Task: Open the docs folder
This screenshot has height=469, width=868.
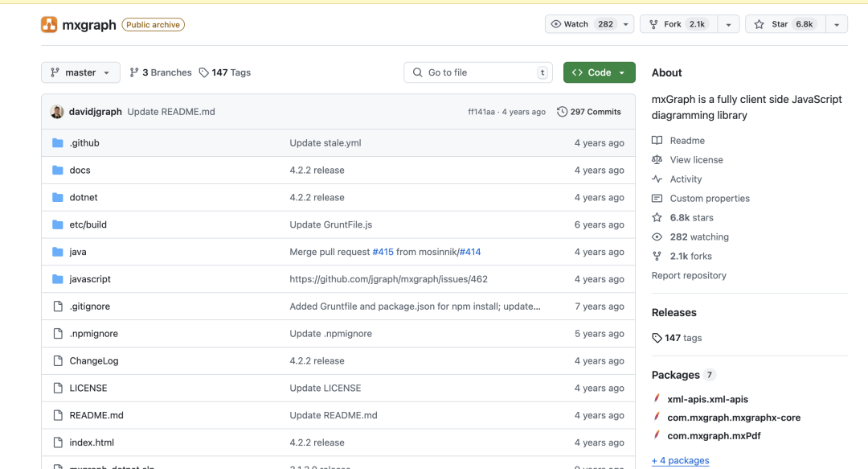Action: tap(80, 171)
